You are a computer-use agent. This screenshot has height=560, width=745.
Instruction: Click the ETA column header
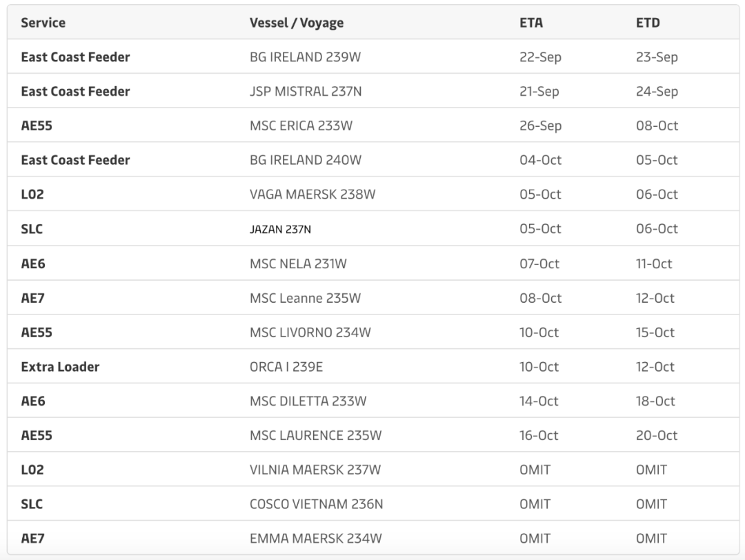point(531,23)
